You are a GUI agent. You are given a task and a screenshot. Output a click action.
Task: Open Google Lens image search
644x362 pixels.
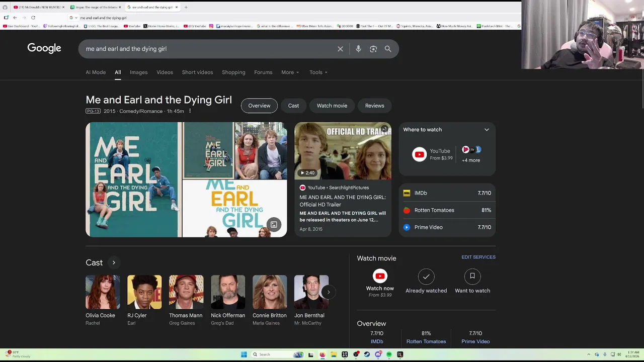click(373, 49)
